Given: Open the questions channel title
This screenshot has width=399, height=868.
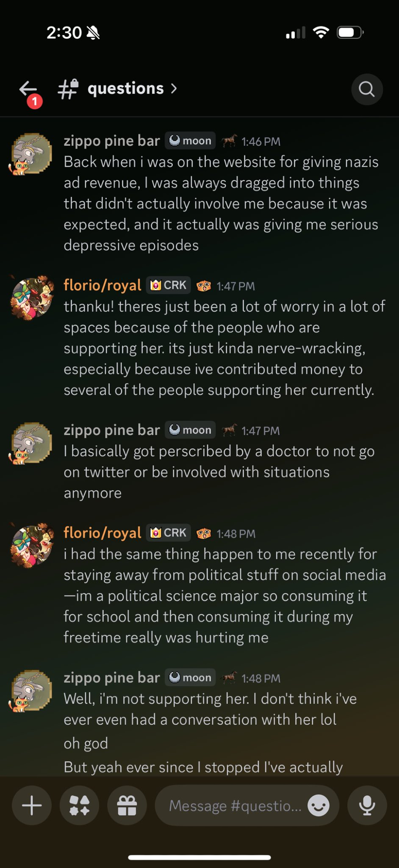Looking at the screenshot, I should 125,89.
